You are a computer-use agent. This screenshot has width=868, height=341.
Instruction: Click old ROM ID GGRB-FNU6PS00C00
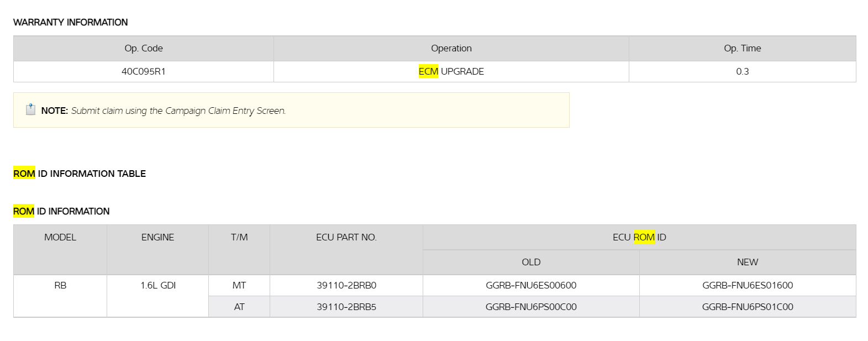[531, 307]
